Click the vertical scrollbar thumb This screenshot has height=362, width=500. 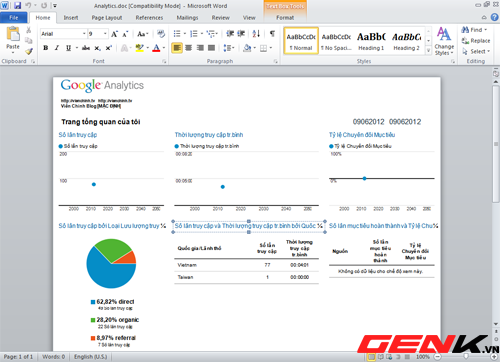click(x=496, y=143)
